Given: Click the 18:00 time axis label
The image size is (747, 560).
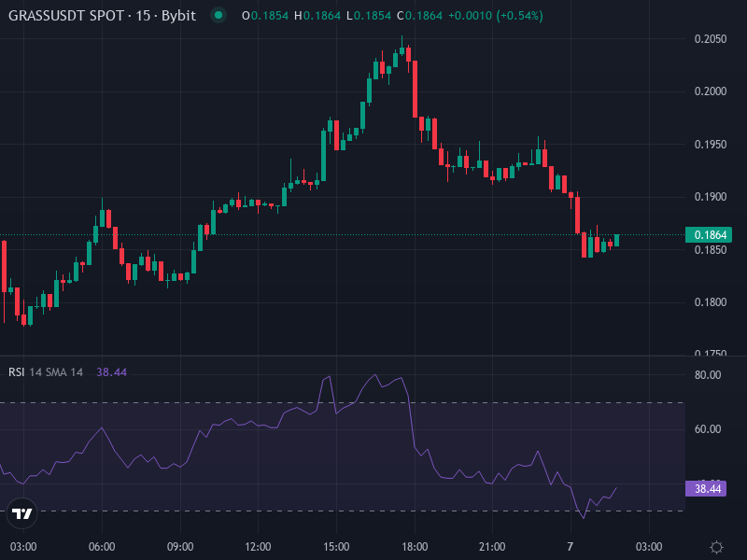Looking at the screenshot, I should [415, 547].
